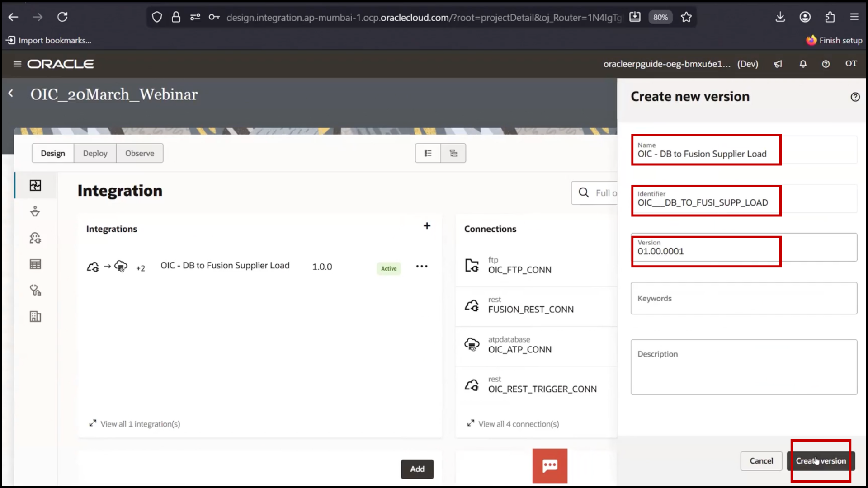868x488 pixels.
Task: Open the announcements megaphone icon
Action: tap(778, 64)
